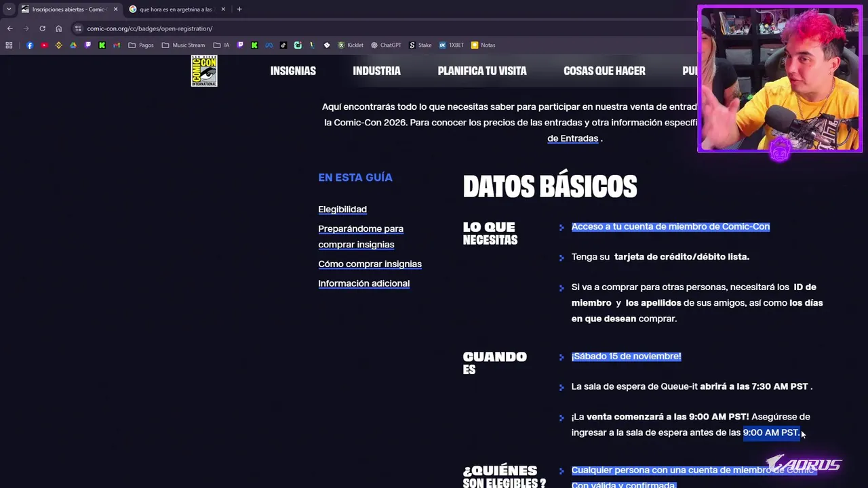Follow the Elegibilidad guide link
Screen dimensions: 868x488
pos(342,209)
